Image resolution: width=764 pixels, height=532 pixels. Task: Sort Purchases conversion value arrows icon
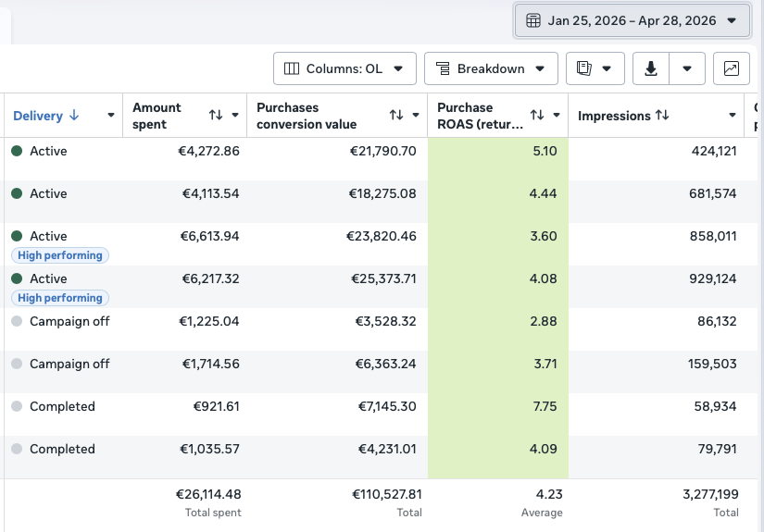396,115
